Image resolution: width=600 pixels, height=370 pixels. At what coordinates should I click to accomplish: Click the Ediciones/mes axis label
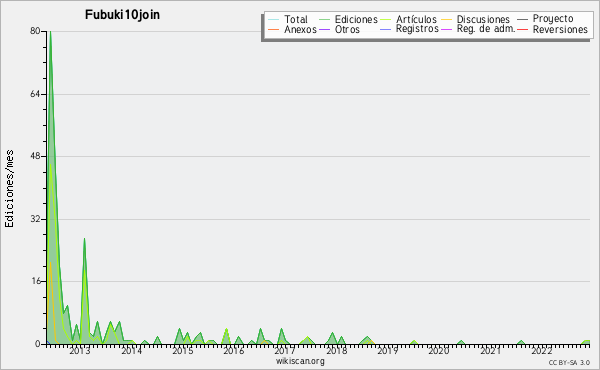pyautogui.click(x=9, y=188)
